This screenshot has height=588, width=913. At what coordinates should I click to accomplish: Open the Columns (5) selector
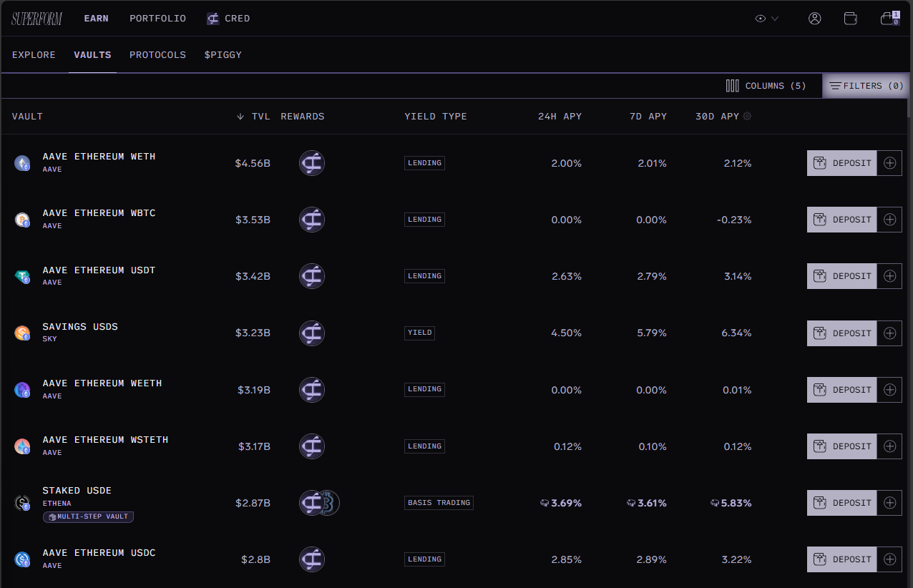tap(766, 86)
